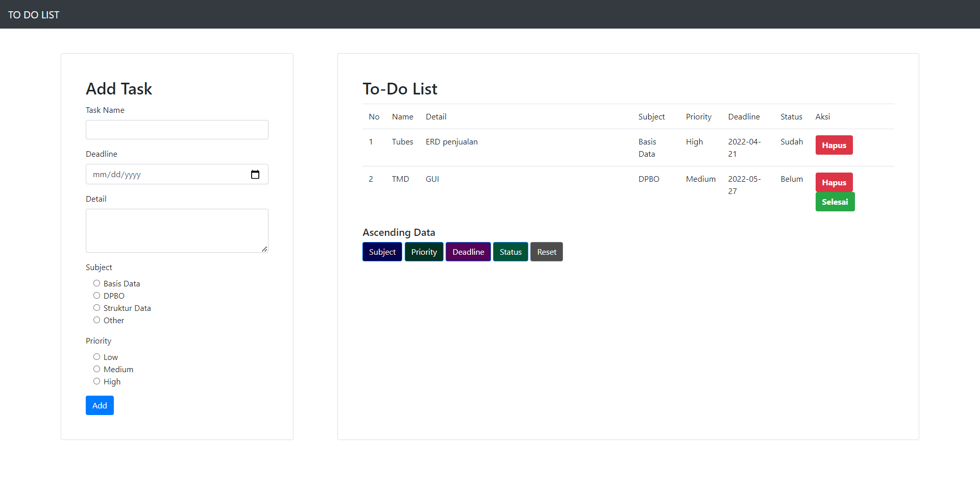Click the Deadline date field
The height and width of the screenshot is (485, 980).
(x=177, y=174)
